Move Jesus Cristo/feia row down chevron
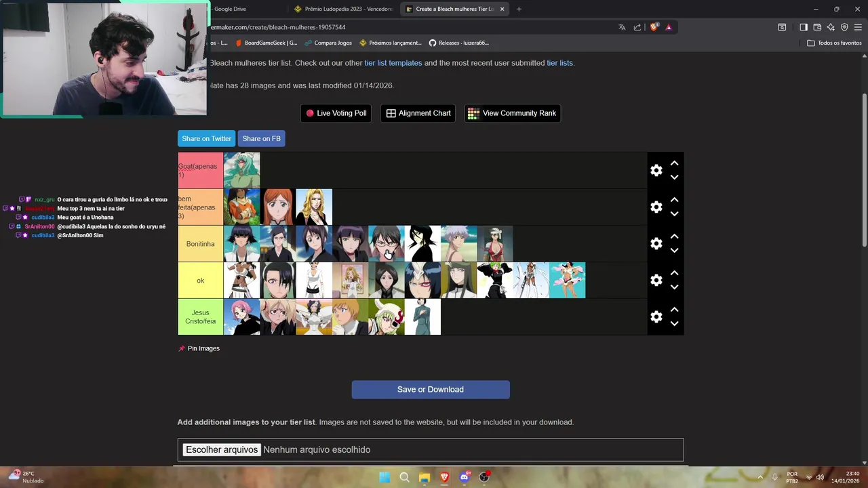868x488 pixels. 674,323
